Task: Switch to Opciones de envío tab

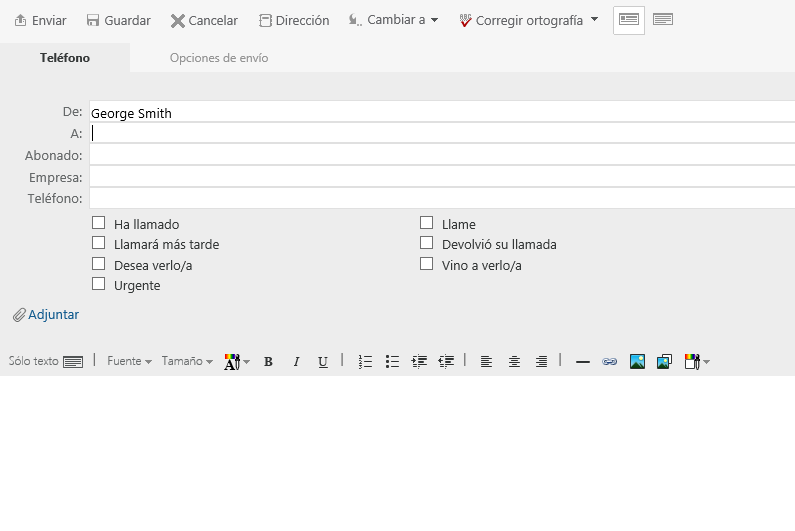Action: (x=219, y=58)
